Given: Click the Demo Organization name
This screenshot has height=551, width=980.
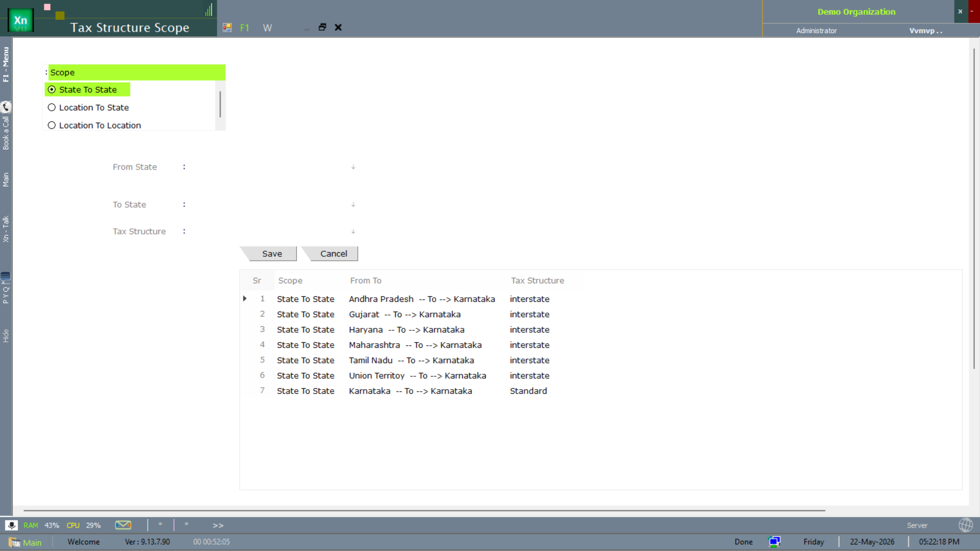Looking at the screenshot, I should 856,12.
